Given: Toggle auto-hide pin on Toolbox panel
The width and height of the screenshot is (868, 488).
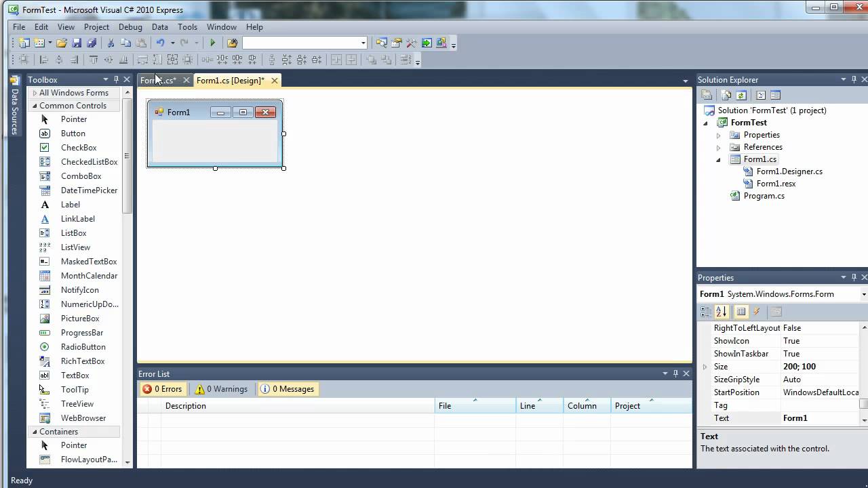Looking at the screenshot, I should click(x=116, y=79).
